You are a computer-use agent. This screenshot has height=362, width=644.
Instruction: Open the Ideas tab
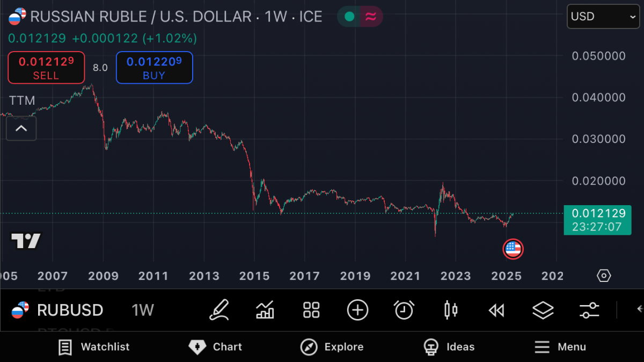point(449,347)
